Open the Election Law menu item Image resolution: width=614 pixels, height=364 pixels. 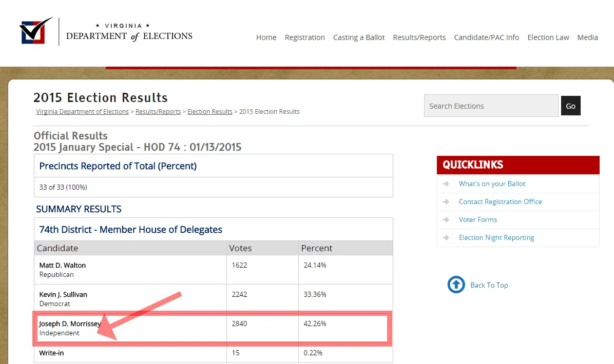[548, 37]
